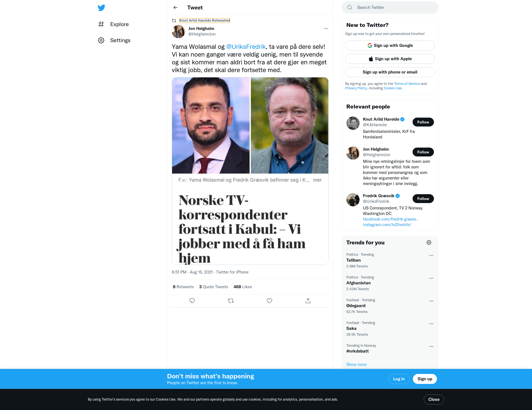532x410 pixels.
Task: Open the Explore hashtag item
Action: 114,24
